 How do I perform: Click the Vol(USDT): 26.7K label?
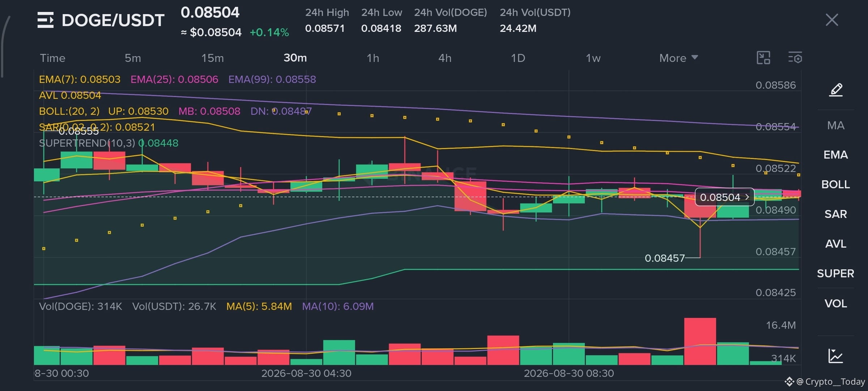pos(174,307)
